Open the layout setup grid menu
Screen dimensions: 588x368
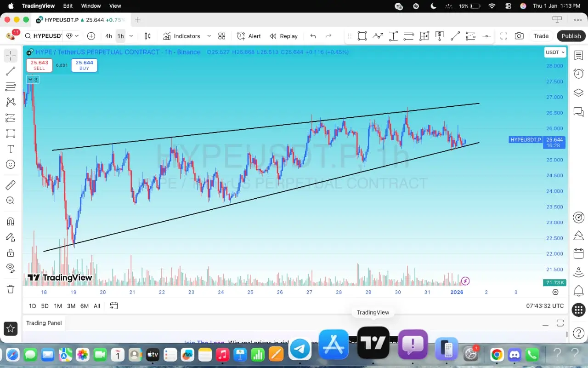[222, 36]
